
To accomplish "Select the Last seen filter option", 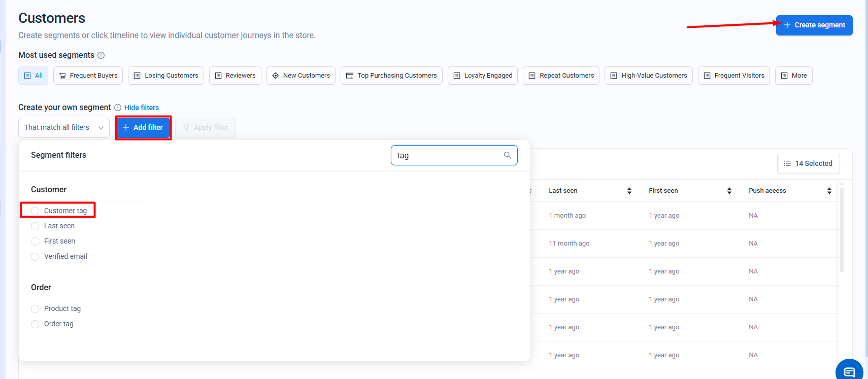I will (x=35, y=226).
